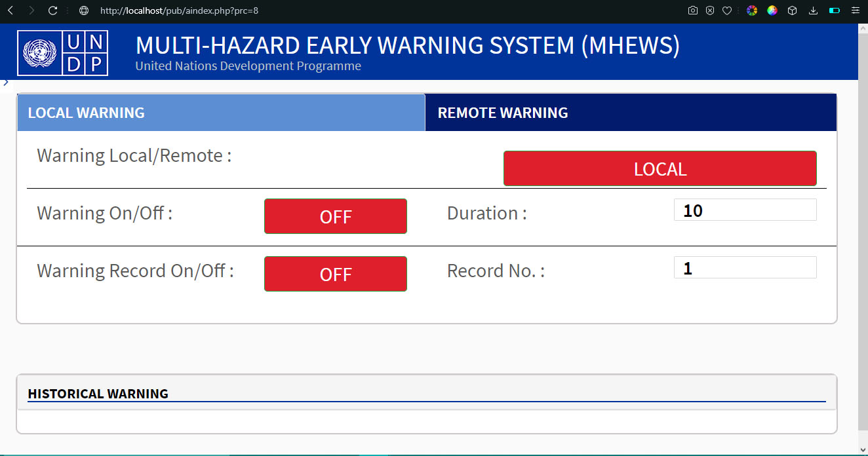Focus the Record No. input field
This screenshot has width=868, height=456.
tap(745, 268)
